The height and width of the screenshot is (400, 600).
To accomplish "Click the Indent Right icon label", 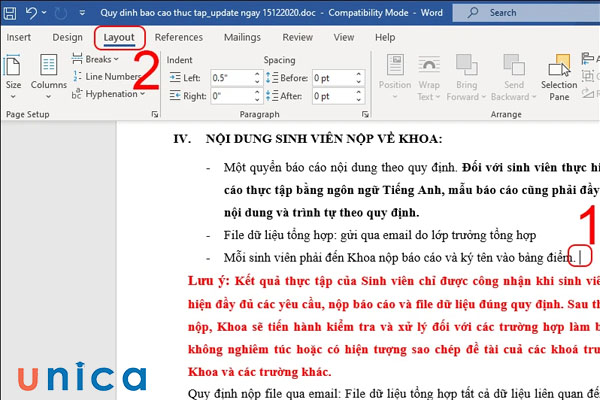I will pyautogui.click(x=188, y=96).
